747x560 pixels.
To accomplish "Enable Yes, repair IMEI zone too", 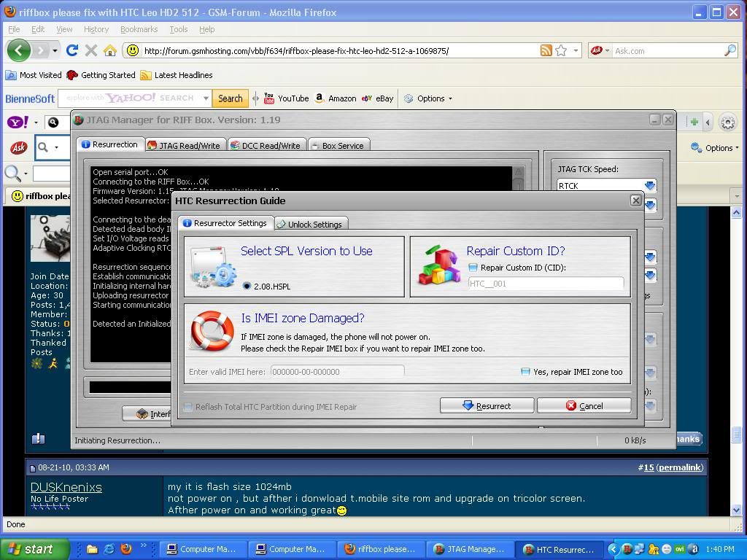I will [x=525, y=372].
